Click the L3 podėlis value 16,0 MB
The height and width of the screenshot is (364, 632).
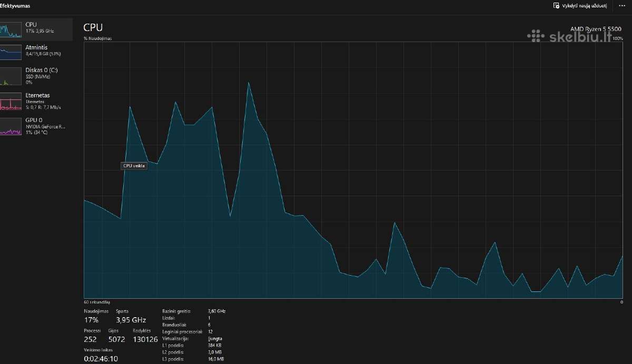click(216, 359)
